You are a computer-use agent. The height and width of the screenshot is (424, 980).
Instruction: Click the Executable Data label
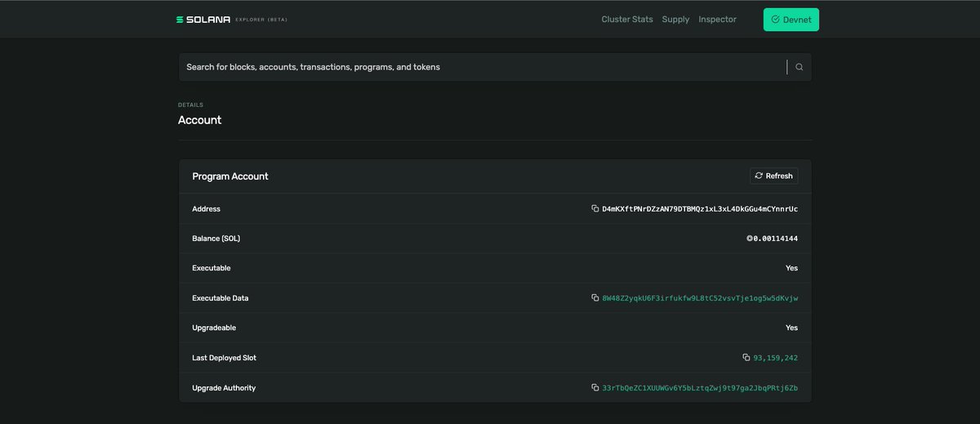[x=220, y=298]
